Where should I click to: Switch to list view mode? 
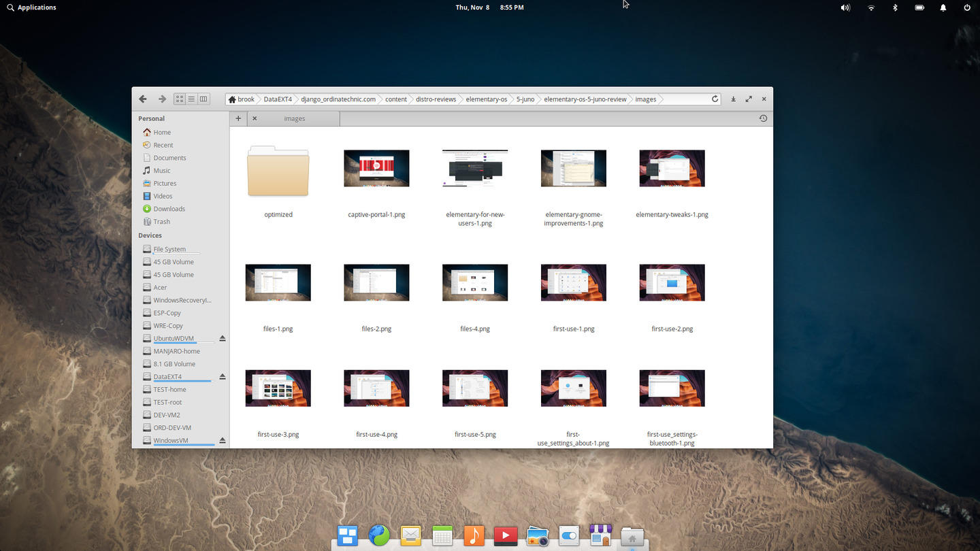point(191,99)
